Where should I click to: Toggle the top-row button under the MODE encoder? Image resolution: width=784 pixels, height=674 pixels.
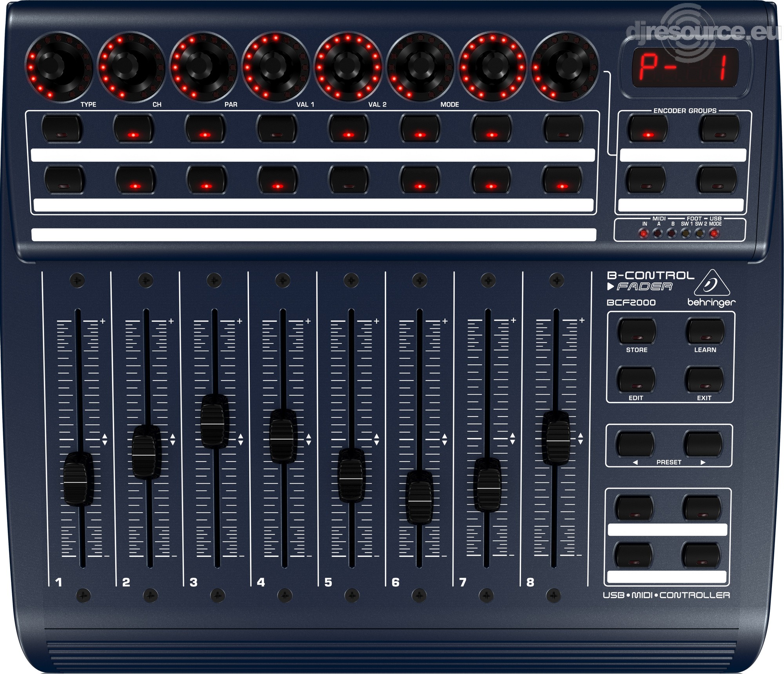click(420, 128)
